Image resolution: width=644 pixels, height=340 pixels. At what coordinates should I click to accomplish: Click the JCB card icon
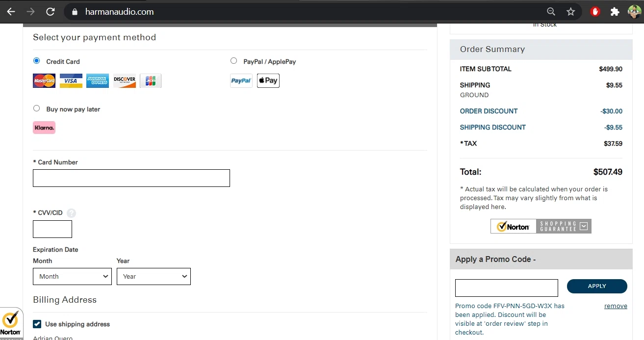pyautogui.click(x=151, y=81)
